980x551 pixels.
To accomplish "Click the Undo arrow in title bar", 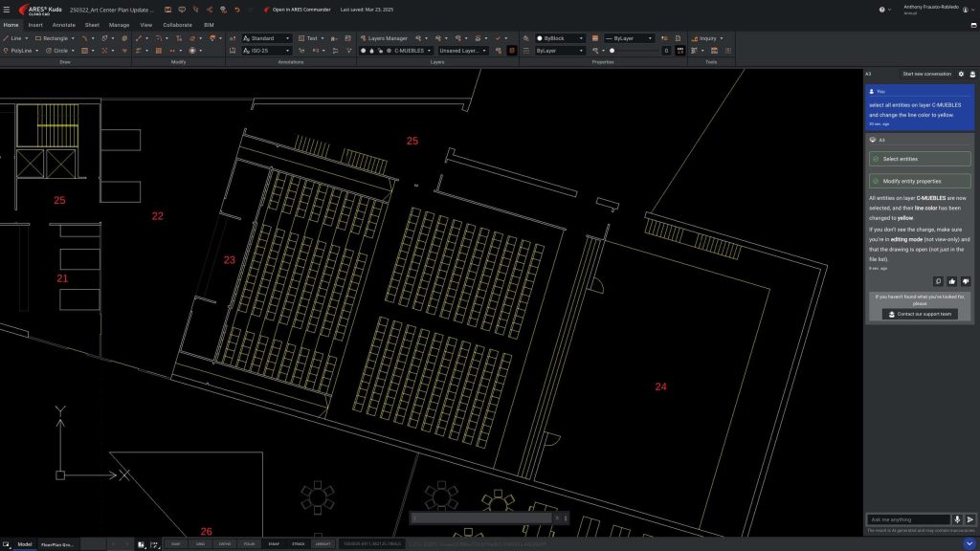I will 237,10.
